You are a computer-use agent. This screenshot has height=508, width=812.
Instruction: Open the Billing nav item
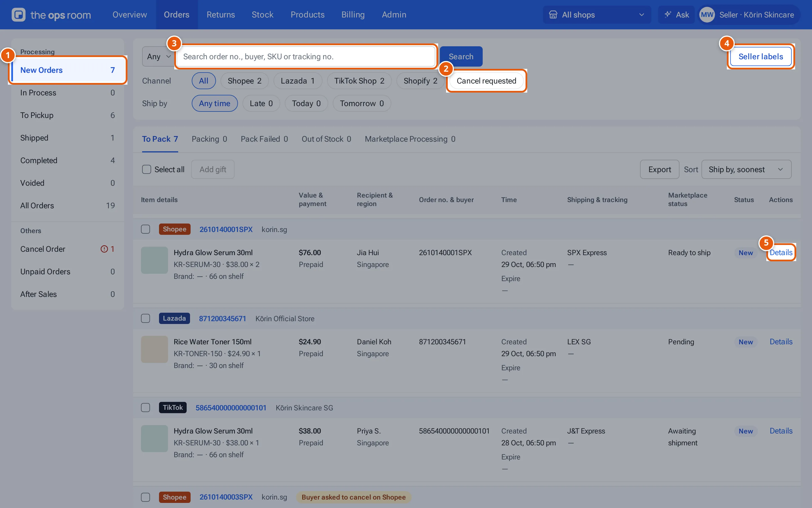tap(353, 14)
